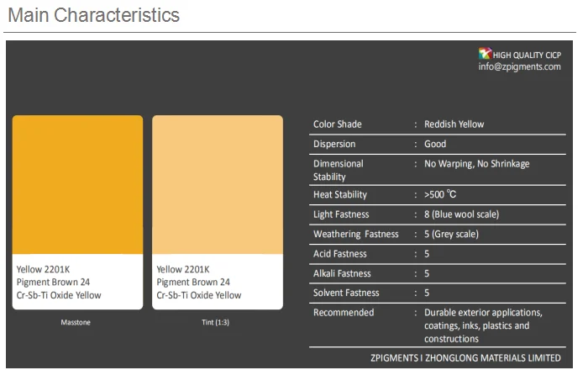Click the "No Warping, No Shrinkage" text
This screenshot has width=588, height=370.
pos(477,164)
